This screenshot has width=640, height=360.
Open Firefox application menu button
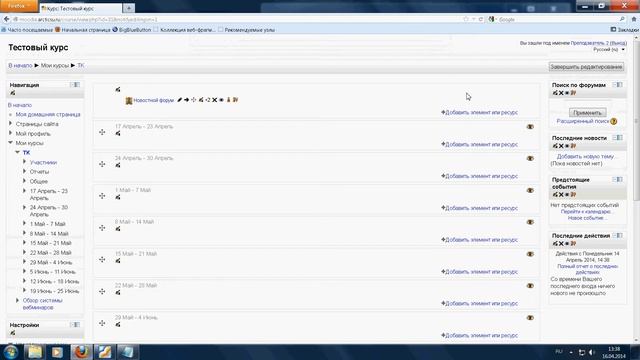(x=18, y=6)
